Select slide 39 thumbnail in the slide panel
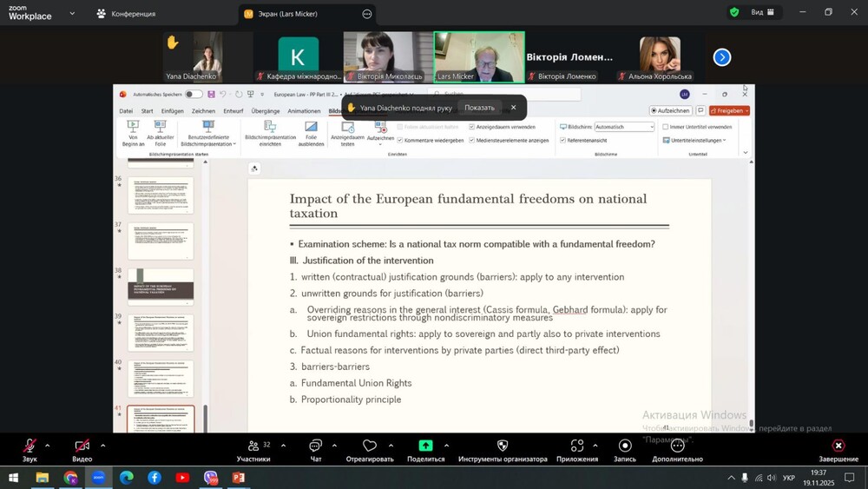Image resolution: width=868 pixels, height=489 pixels. pos(161,333)
